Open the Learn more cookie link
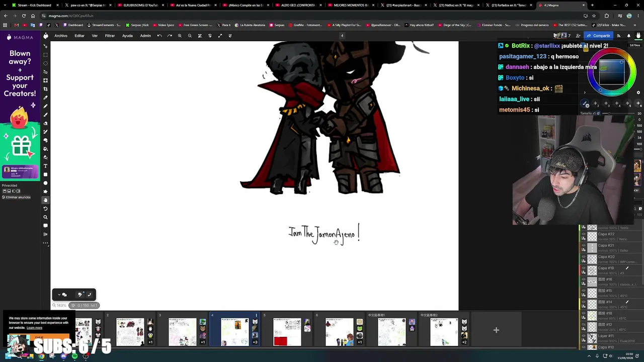This screenshot has width=644, height=362. click(35, 328)
